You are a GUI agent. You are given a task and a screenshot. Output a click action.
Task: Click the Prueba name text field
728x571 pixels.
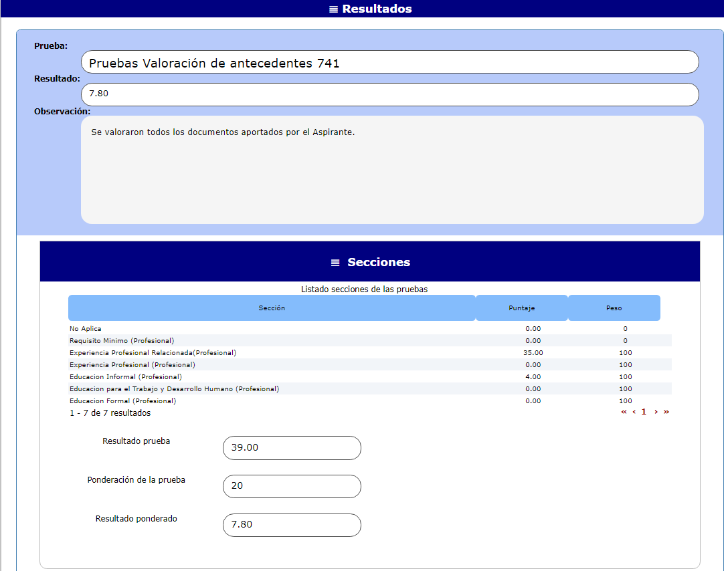pyautogui.click(x=389, y=63)
